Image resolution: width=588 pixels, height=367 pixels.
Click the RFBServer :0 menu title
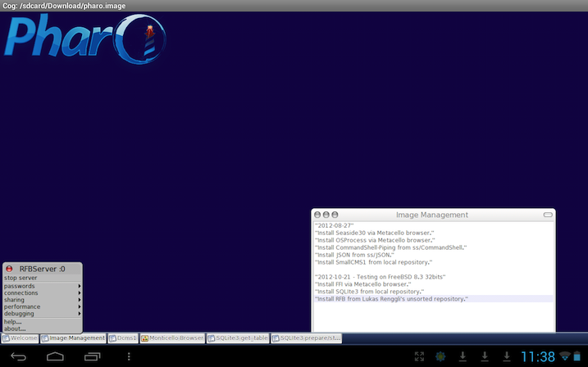pyautogui.click(x=42, y=269)
